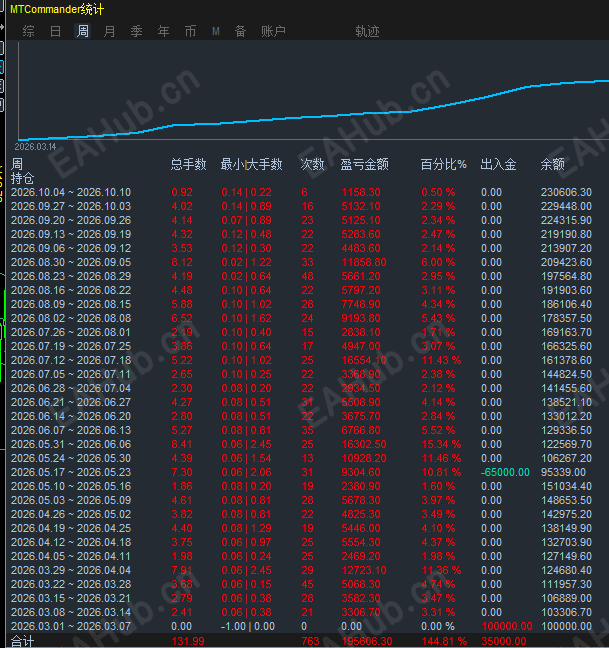Viewport: 609px width, 648px height.
Task: Select the week row 2026.10.04 ~ 2026.10.10
Action: (x=301, y=192)
